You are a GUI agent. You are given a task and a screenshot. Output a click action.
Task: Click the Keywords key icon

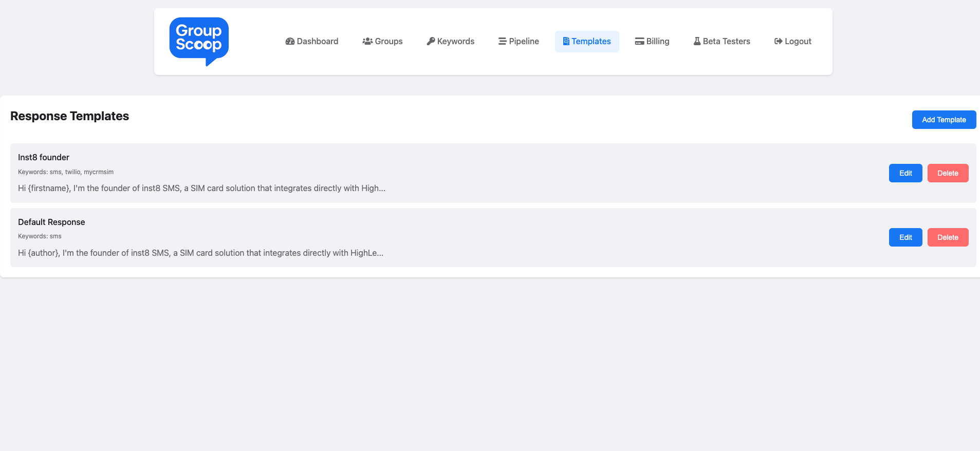[x=431, y=42]
